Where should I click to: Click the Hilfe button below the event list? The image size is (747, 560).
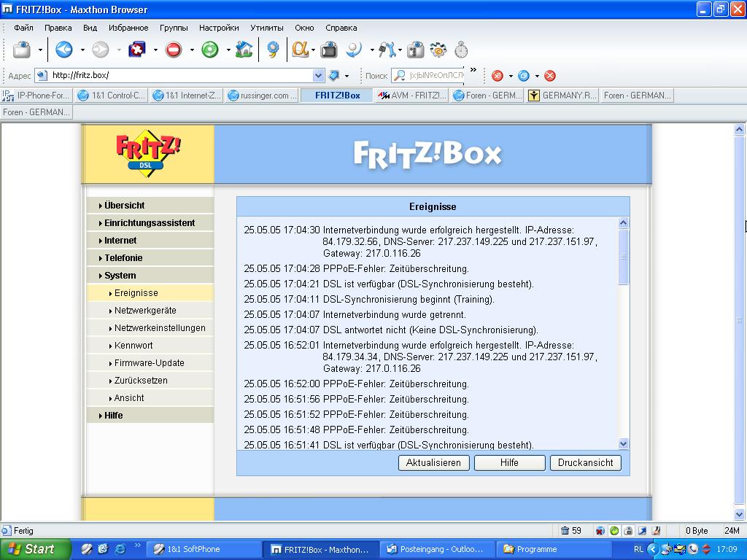pyautogui.click(x=509, y=463)
